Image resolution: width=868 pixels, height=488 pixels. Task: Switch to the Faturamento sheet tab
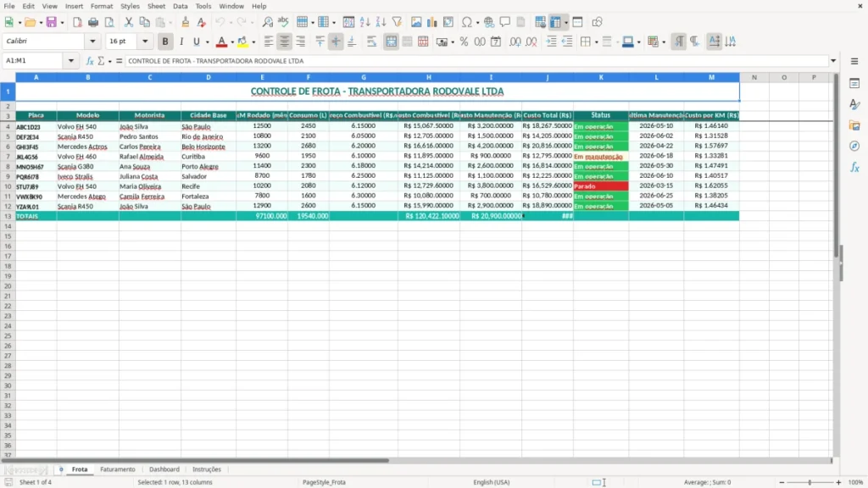(117, 469)
